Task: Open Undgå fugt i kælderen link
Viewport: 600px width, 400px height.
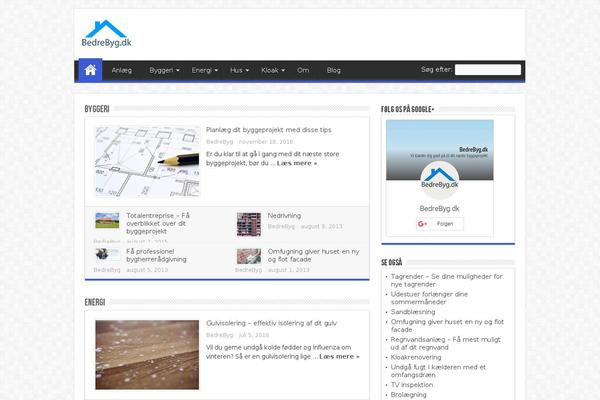Action: click(x=438, y=371)
